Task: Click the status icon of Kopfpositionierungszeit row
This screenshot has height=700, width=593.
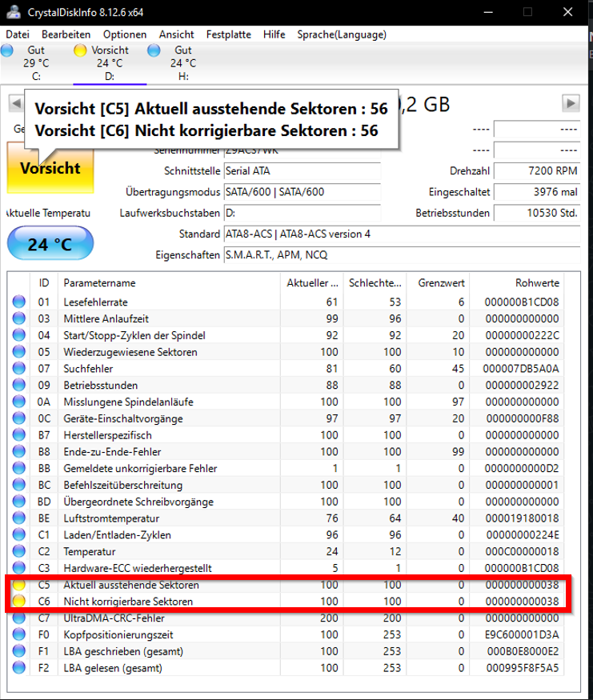Action: (18, 634)
